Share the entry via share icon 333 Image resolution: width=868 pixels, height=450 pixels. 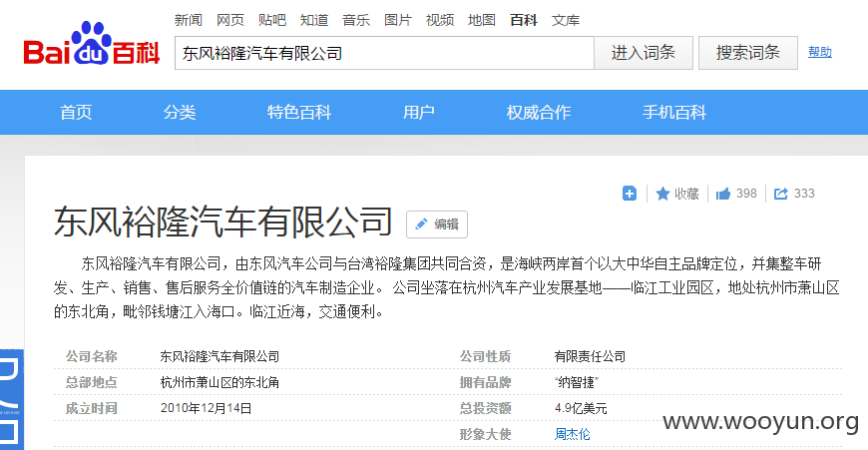(794, 194)
